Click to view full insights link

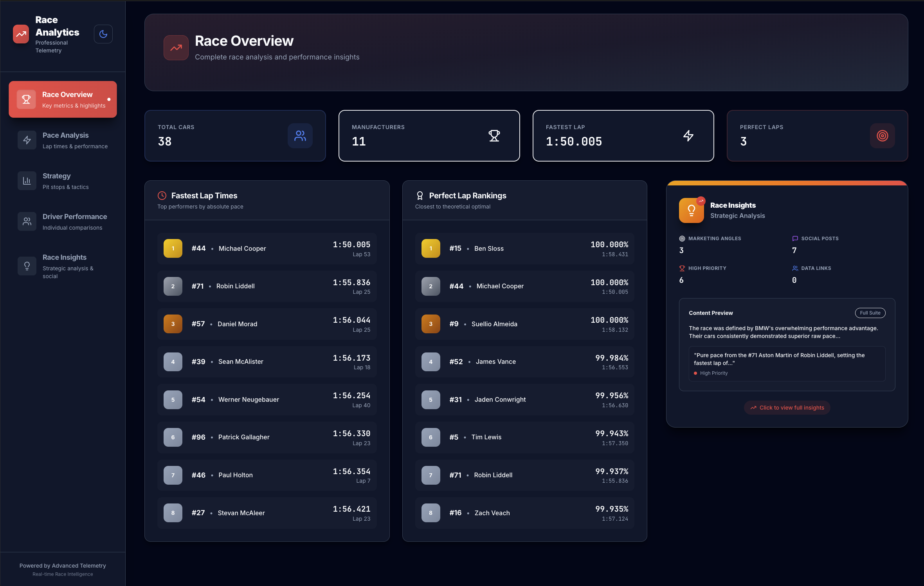[787, 408]
